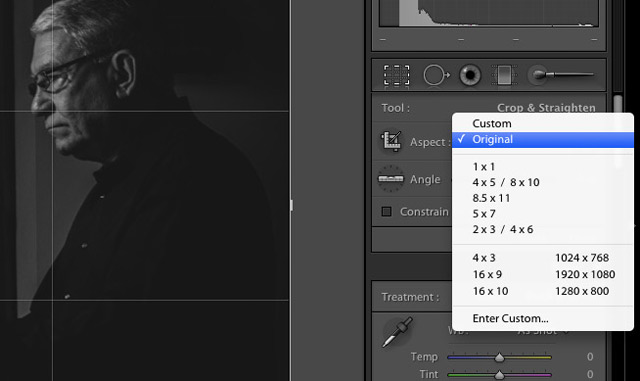Pick the White Balance Selector eyedropper

click(397, 332)
